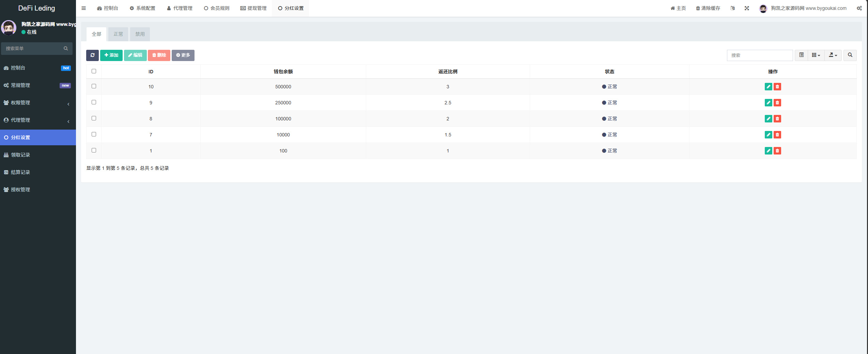Open 控制台 in the sidebar

[38, 68]
